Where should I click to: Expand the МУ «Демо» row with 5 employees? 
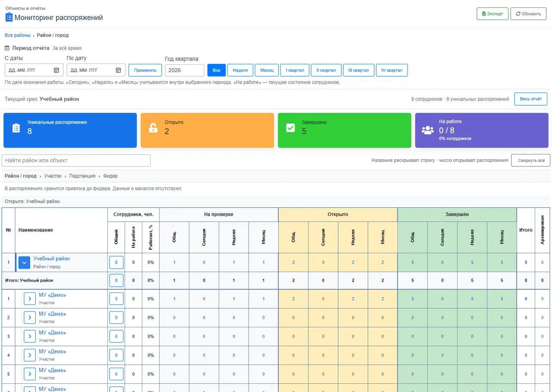[x=29, y=298]
